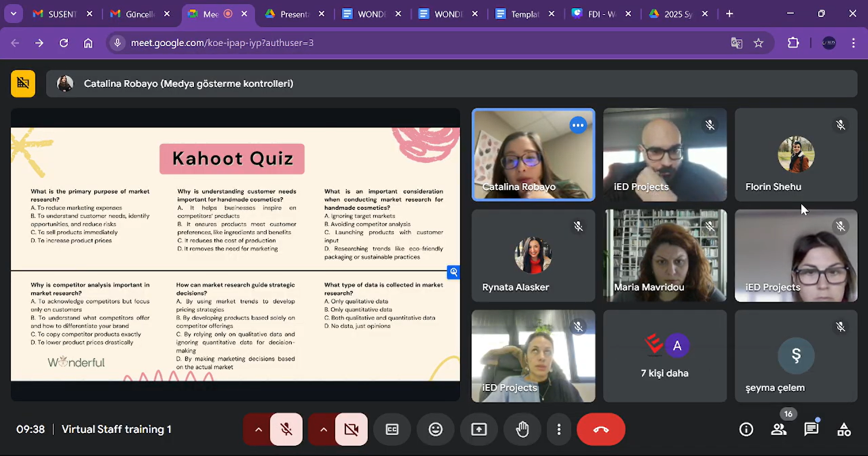Click the yellow hide presentation button
868x456 pixels.
[x=23, y=83]
